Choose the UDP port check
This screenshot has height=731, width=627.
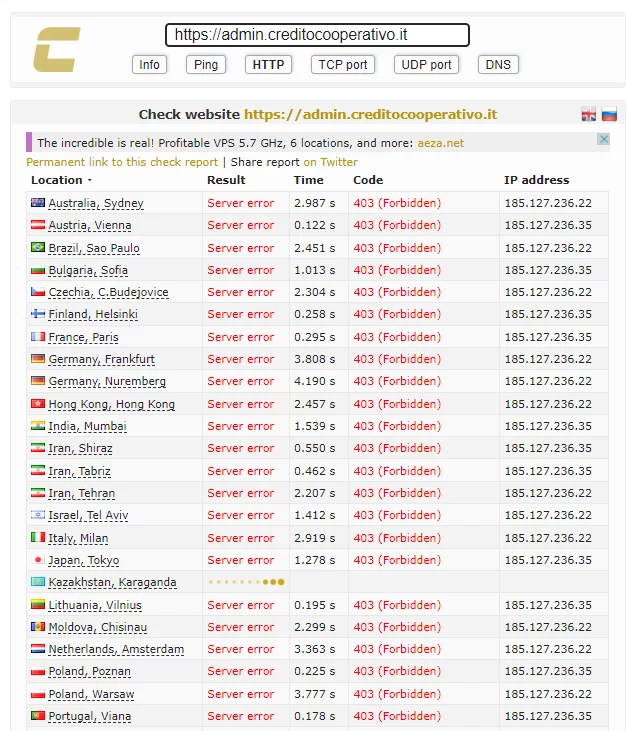tap(426, 65)
